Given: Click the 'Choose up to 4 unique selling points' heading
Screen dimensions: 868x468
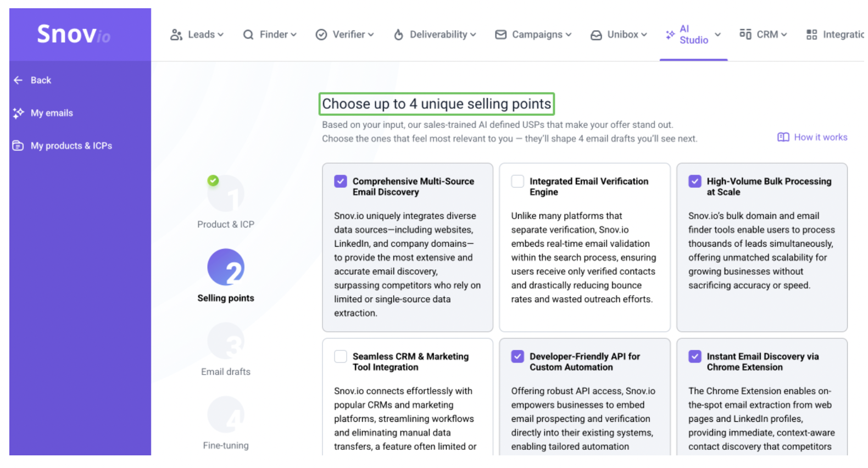Looking at the screenshot, I should (437, 104).
